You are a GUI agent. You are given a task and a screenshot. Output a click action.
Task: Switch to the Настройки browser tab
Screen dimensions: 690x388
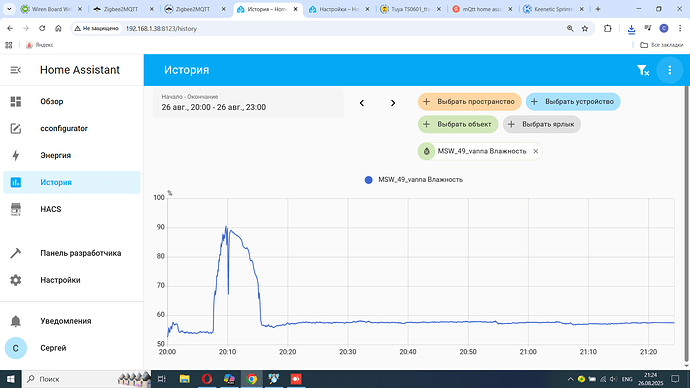pyautogui.click(x=339, y=9)
